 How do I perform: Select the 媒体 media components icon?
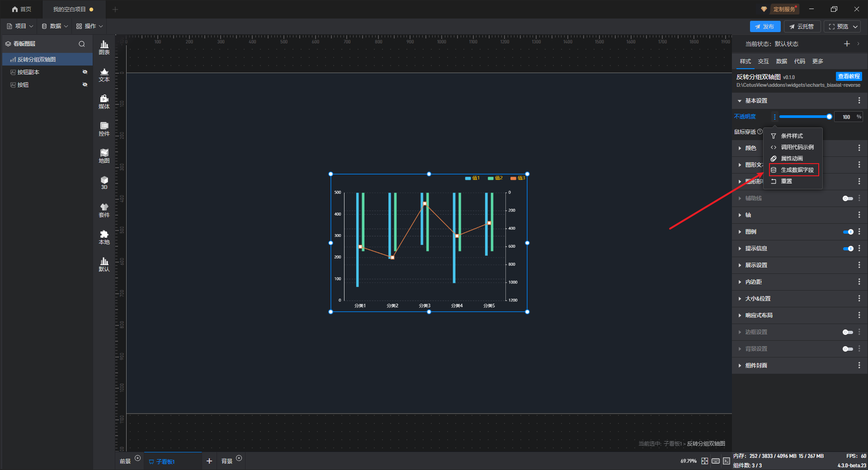point(104,101)
